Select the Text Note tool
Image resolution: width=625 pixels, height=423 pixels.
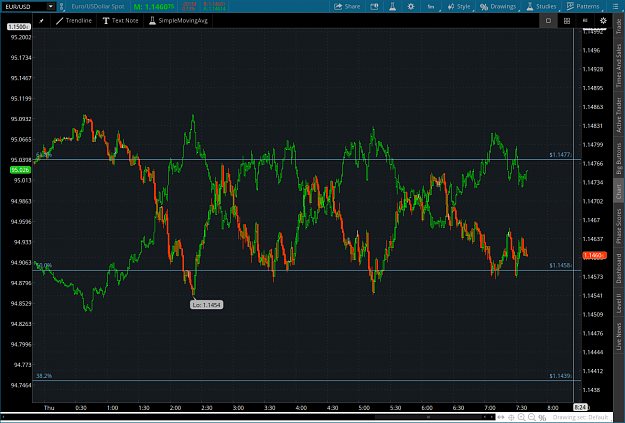pos(120,21)
